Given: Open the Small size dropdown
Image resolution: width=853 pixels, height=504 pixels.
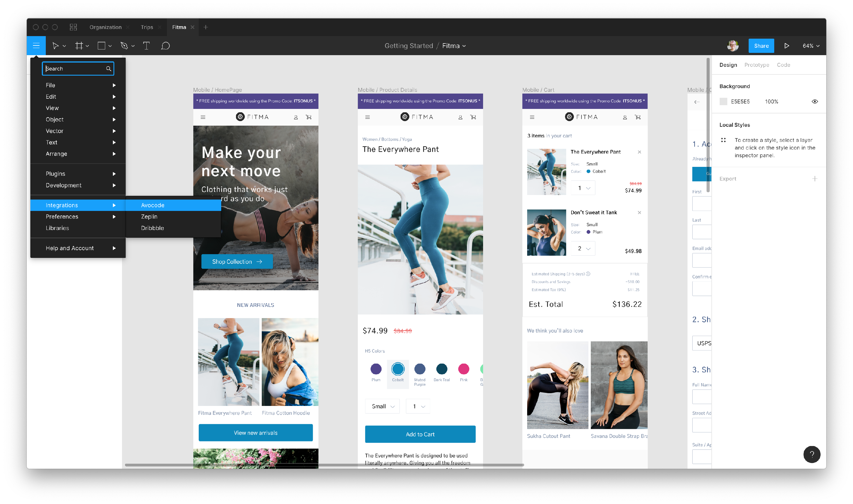Looking at the screenshot, I should point(382,406).
